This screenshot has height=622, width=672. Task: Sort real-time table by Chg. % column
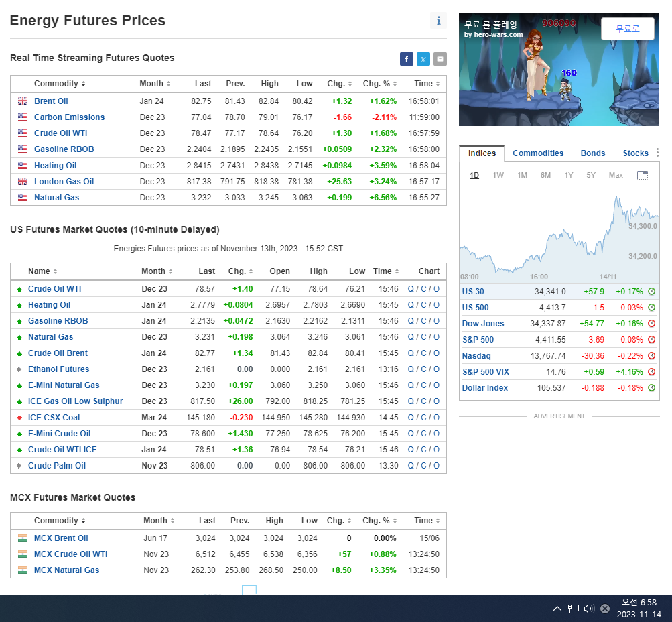click(380, 84)
